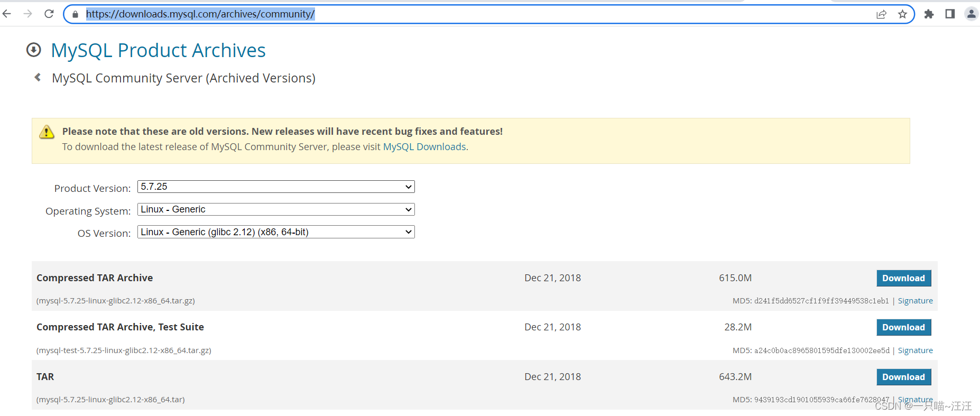Click the Product Version label

93,188
